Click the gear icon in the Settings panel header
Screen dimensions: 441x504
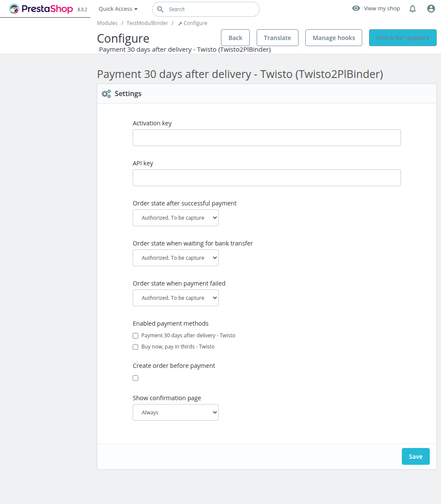tap(106, 93)
